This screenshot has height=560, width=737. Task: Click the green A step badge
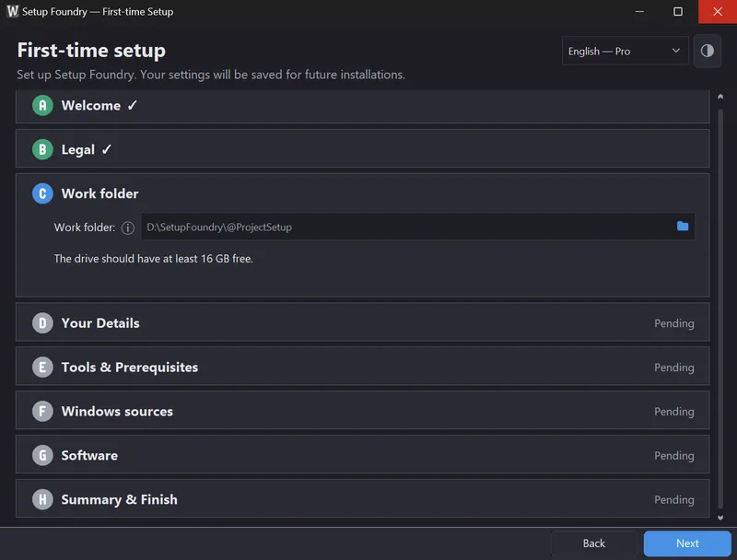42,105
